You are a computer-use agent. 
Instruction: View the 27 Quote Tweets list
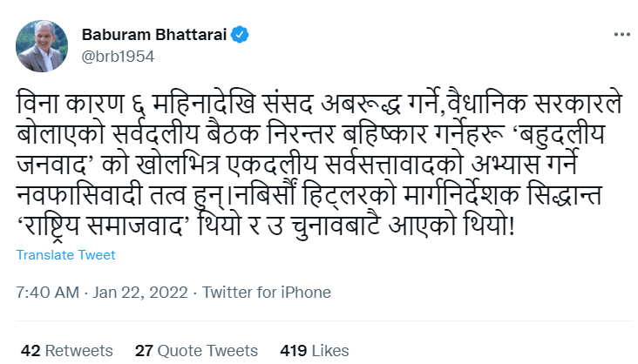[x=196, y=351]
